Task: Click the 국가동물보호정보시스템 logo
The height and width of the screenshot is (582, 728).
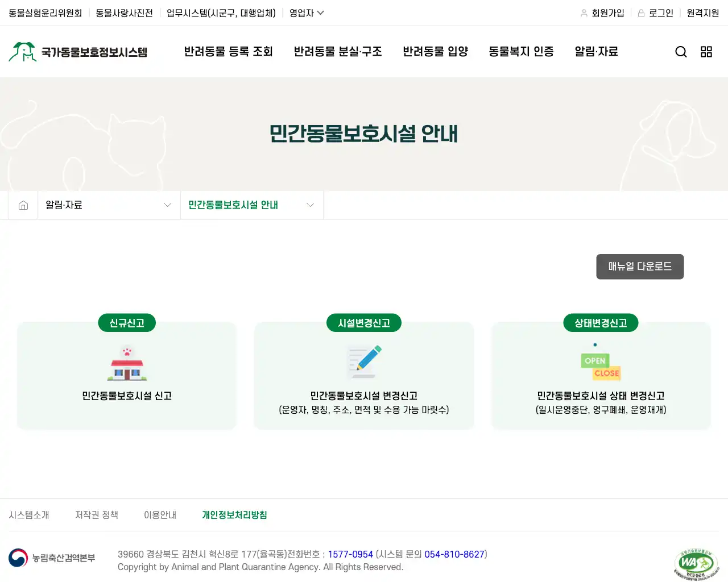Action: 78,52
